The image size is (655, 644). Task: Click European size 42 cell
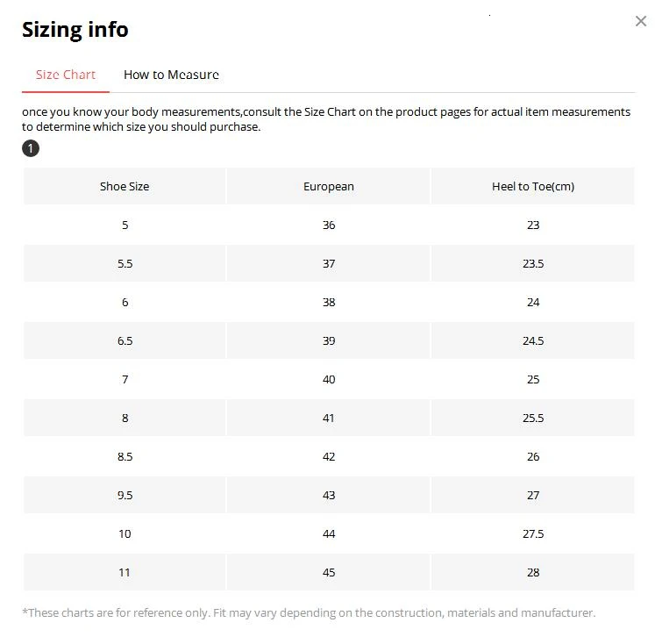click(x=329, y=456)
